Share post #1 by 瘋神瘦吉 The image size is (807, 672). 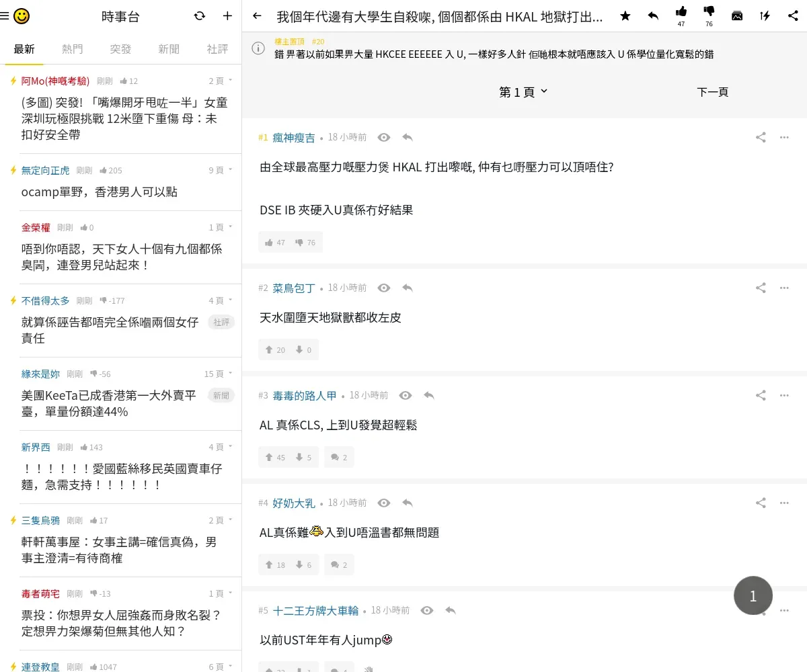coord(761,137)
